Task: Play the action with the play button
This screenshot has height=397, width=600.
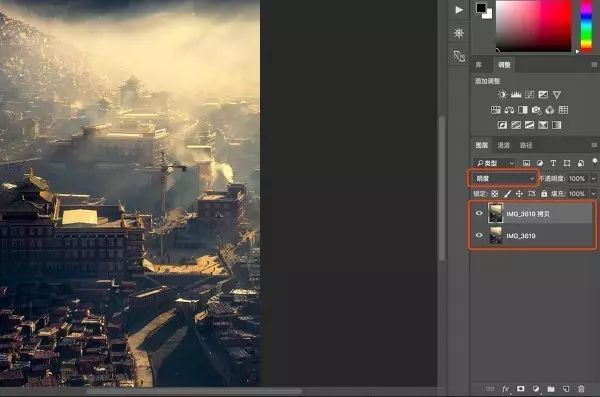Action: click(x=459, y=10)
